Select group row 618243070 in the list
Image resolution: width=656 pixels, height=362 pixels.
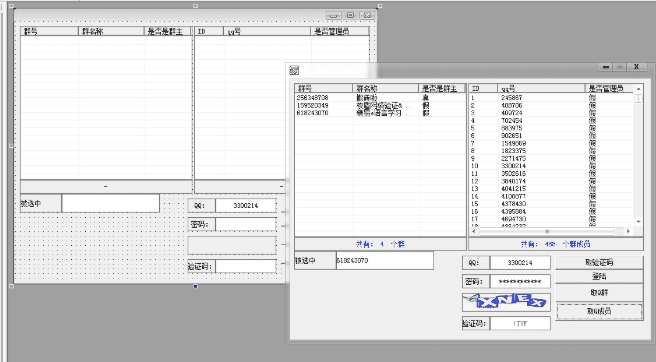[x=380, y=113]
